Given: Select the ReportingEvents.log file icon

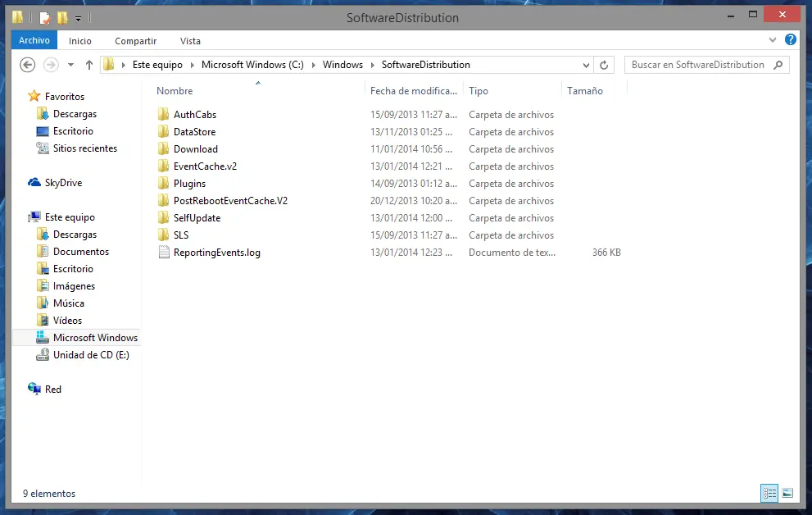Looking at the screenshot, I should click(164, 252).
